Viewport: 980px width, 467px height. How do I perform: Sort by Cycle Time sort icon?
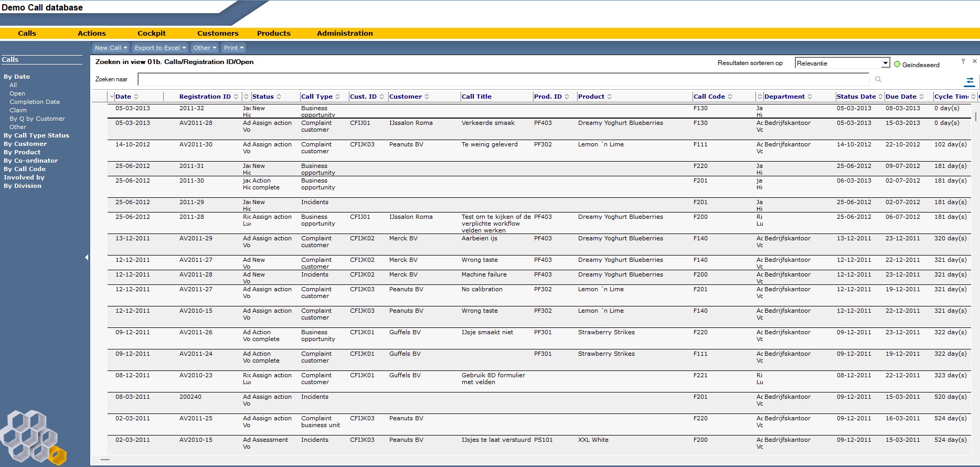[x=974, y=97]
